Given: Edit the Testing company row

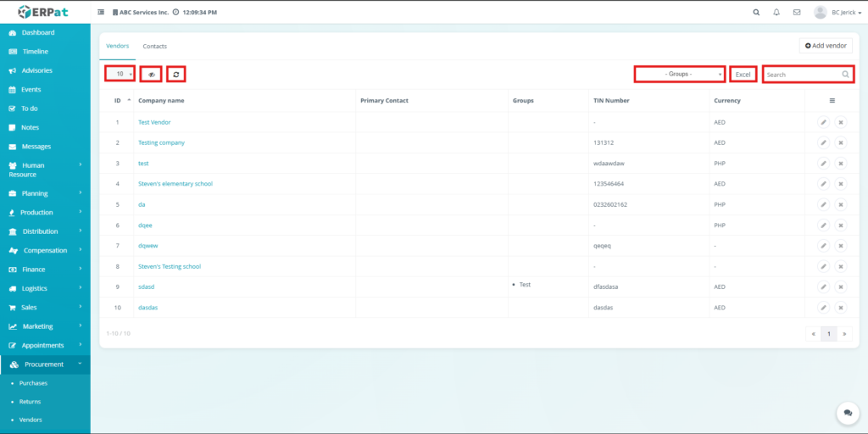Looking at the screenshot, I should pos(824,142).
